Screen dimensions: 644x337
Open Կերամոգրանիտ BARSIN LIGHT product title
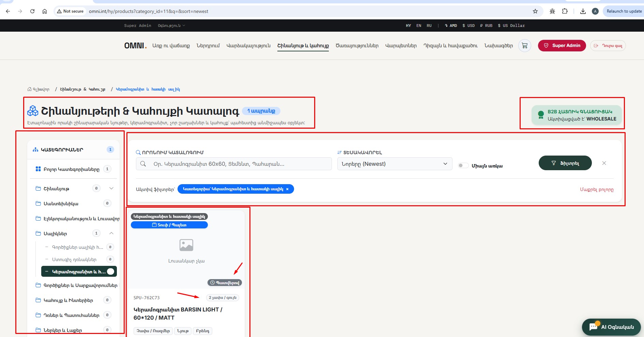(178, 314)
